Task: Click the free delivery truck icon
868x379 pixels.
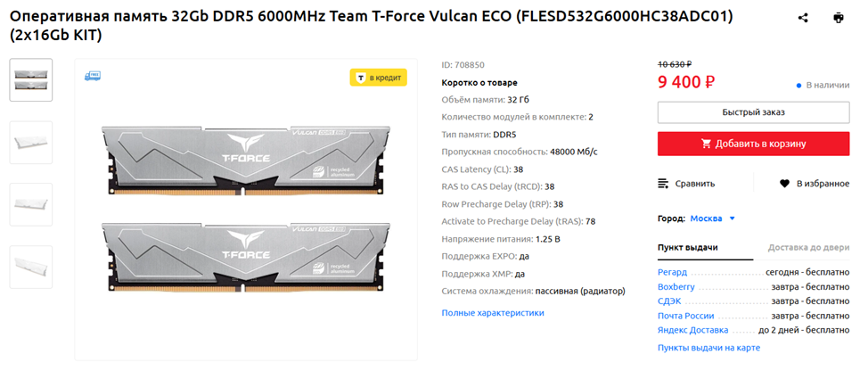Action: (92, 77)
